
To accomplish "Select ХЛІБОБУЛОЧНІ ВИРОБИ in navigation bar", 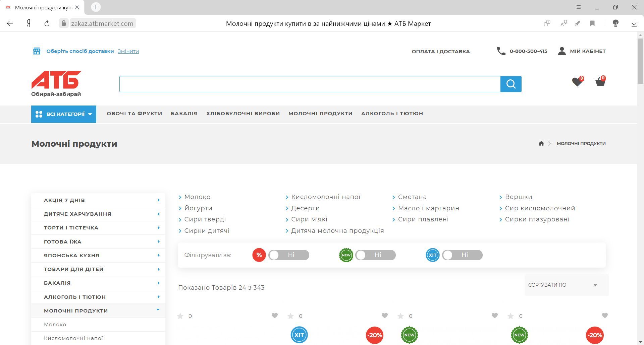I will coord(243,114).
